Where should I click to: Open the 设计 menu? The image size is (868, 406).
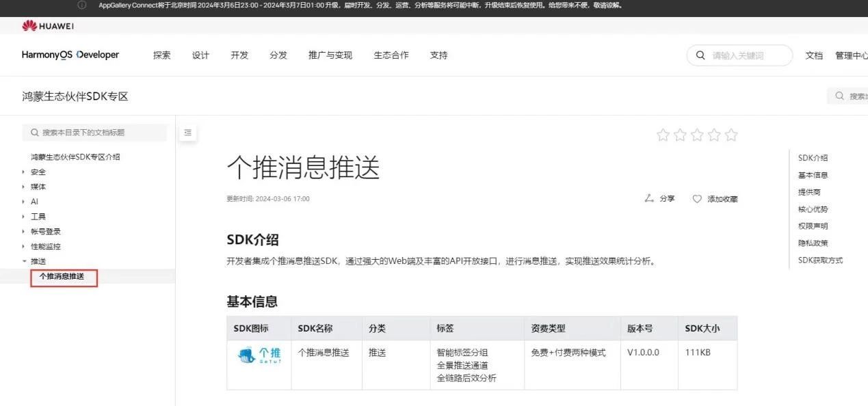[200, 55]
